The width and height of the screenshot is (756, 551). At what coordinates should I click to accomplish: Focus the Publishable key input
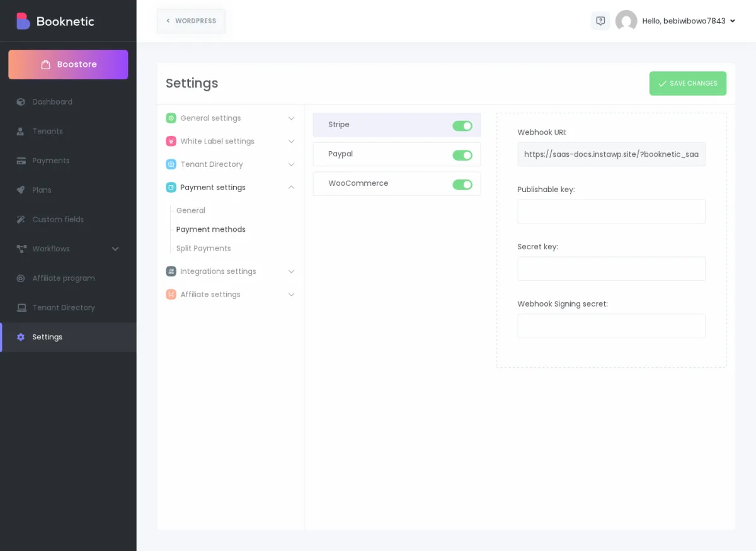[611, 212]
